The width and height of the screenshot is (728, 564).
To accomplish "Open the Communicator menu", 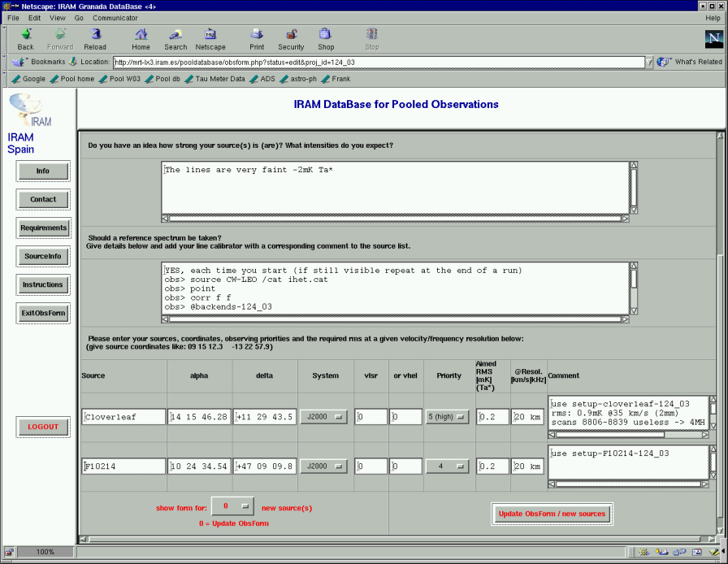I will 115,17.
